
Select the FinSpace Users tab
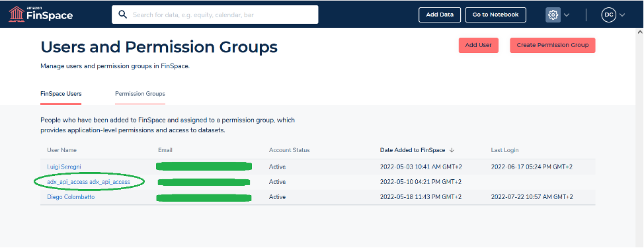pyautogui.click(x=61, y=94)
